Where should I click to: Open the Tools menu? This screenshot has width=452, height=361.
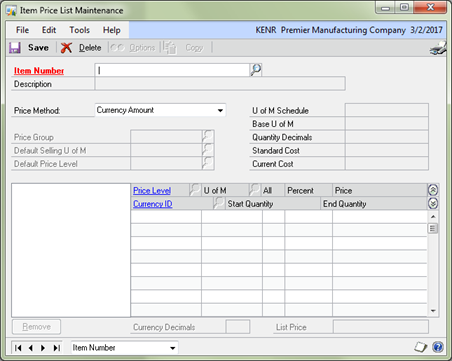[x=79, y=30]
